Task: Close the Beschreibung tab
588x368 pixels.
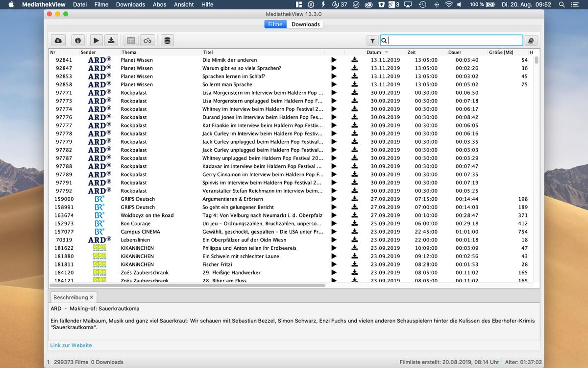Action: point(92,297)
